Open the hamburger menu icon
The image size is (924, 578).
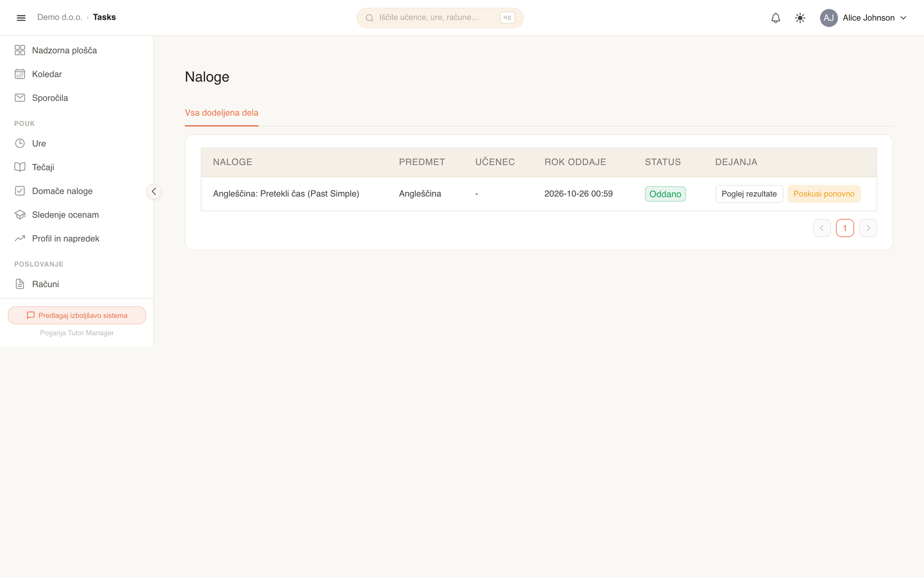point(21,18)
